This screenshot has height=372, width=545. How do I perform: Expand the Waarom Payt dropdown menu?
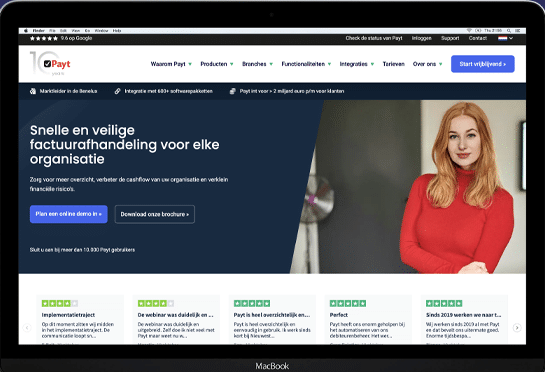(171, 64)
